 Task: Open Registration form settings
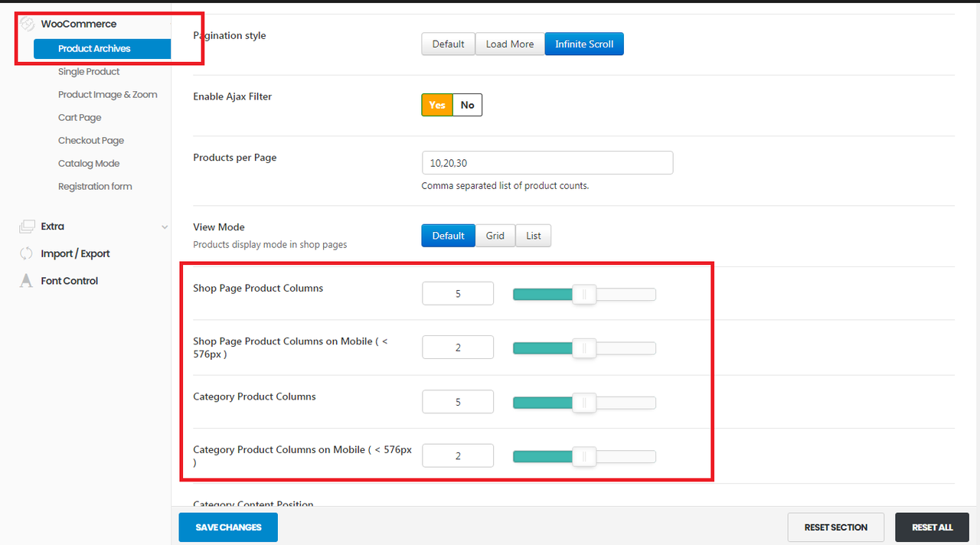point(95,186)
